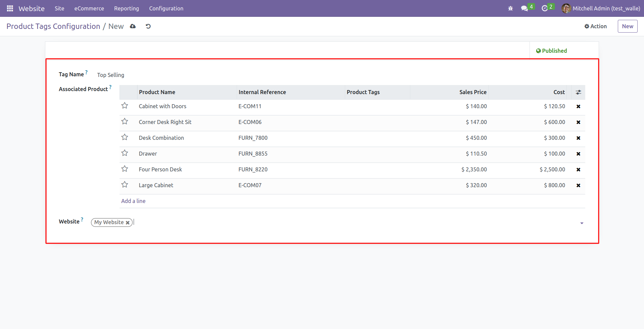Remove My Website tag
Screen dimensions: 644x329
[x=128, y=222]
